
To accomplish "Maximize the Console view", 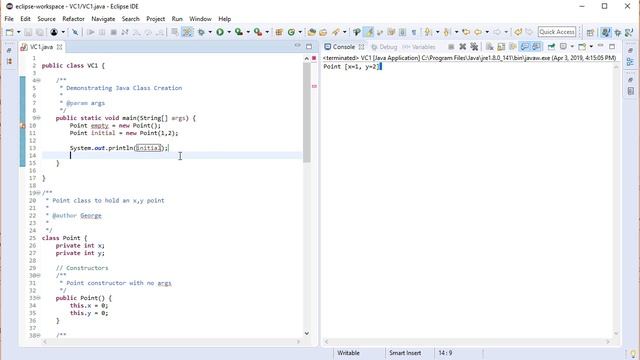I will (x=612, y=47).
